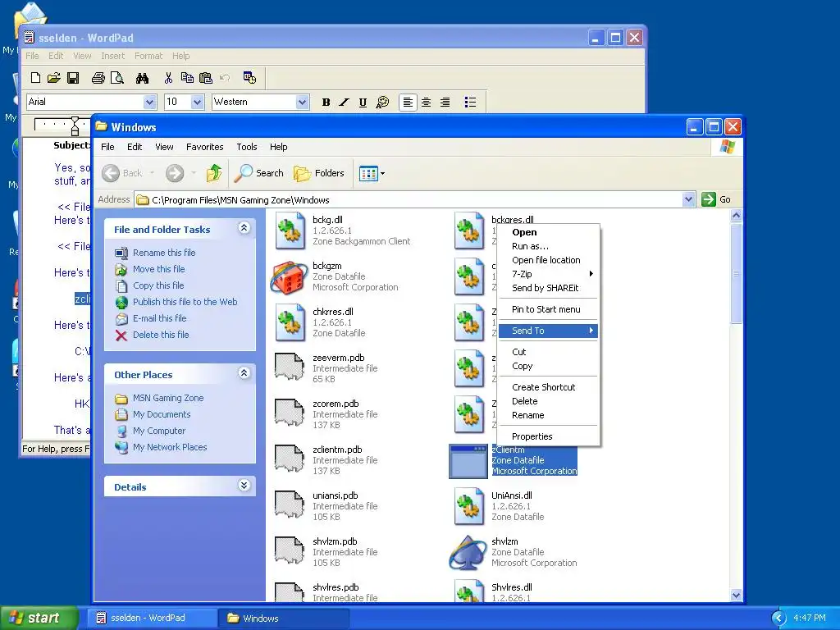The image size is (840, 630).
Task: Choose Pin to Start menu
Action: pos(548,309)
